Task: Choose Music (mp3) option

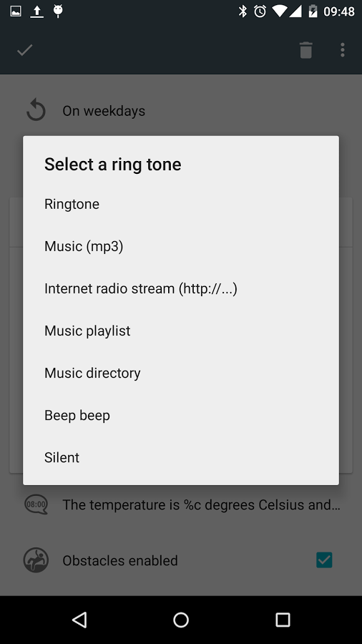Action: pyautogui.click(x=181, y=246)
